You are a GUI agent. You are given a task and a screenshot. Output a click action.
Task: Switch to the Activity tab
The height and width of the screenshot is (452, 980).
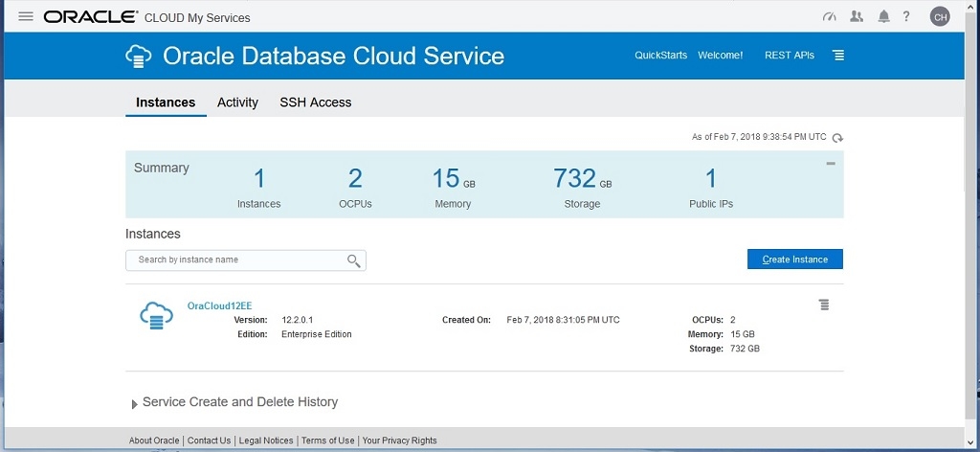(x=237, y=102)
